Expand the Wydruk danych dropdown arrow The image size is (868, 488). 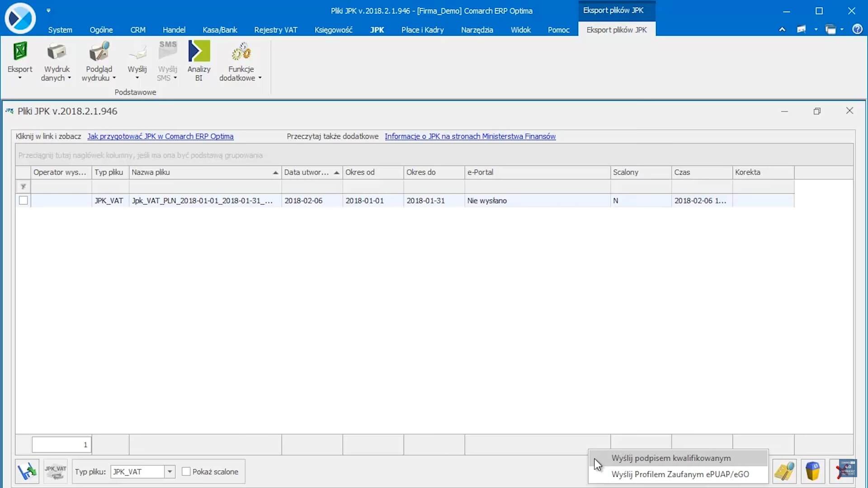pyautogui.click(x=69, y=78)
